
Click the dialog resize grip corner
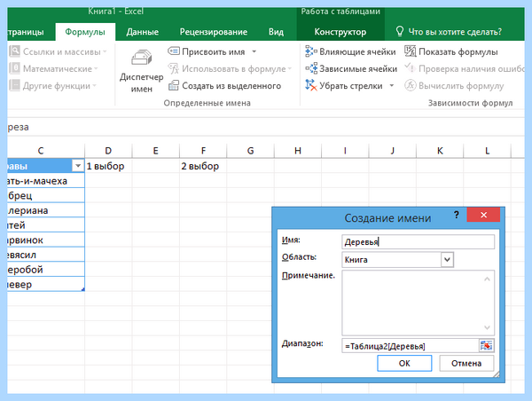click(497, 374)
